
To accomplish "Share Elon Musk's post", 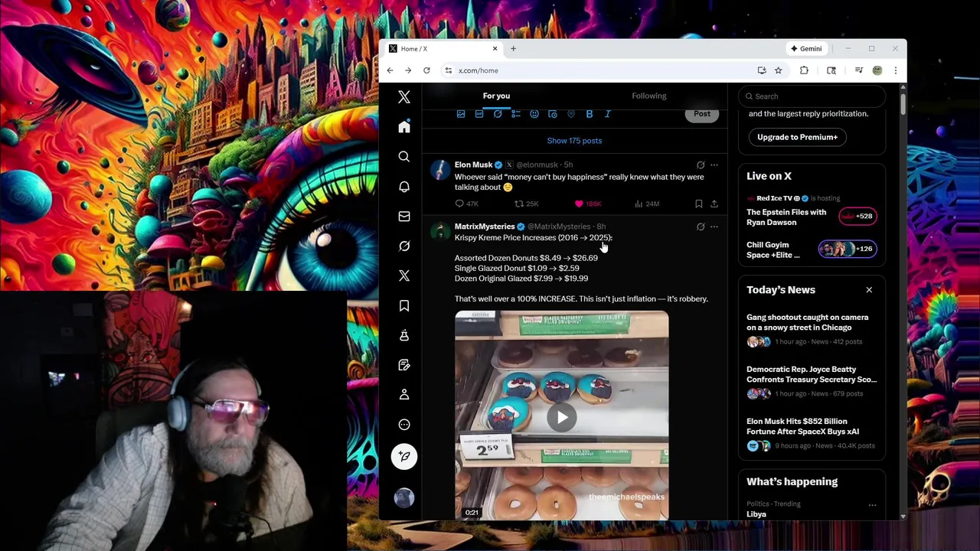I will pyautogui.click(x=714, y=204).
